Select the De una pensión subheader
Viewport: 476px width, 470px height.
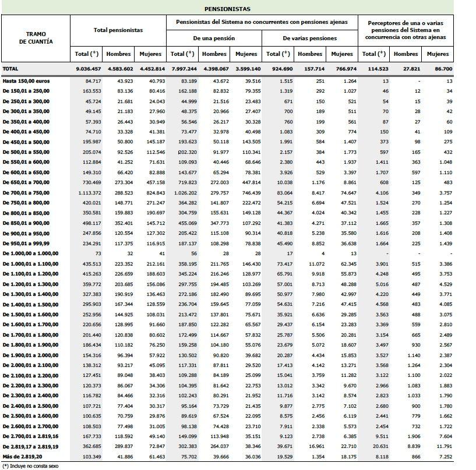214,38
